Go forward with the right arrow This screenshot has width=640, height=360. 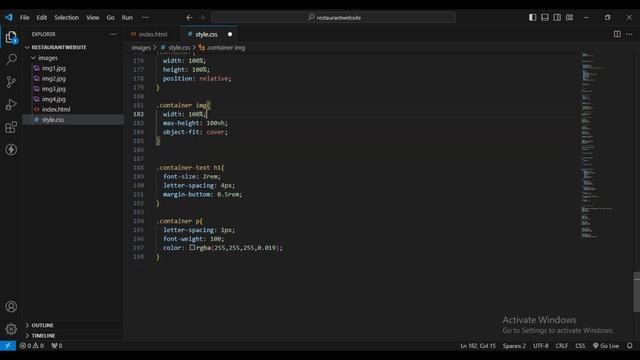pos(202,18)
